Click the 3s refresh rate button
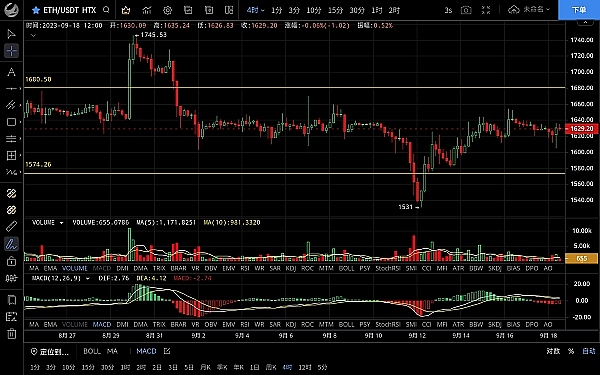 [x=448, y=10]
